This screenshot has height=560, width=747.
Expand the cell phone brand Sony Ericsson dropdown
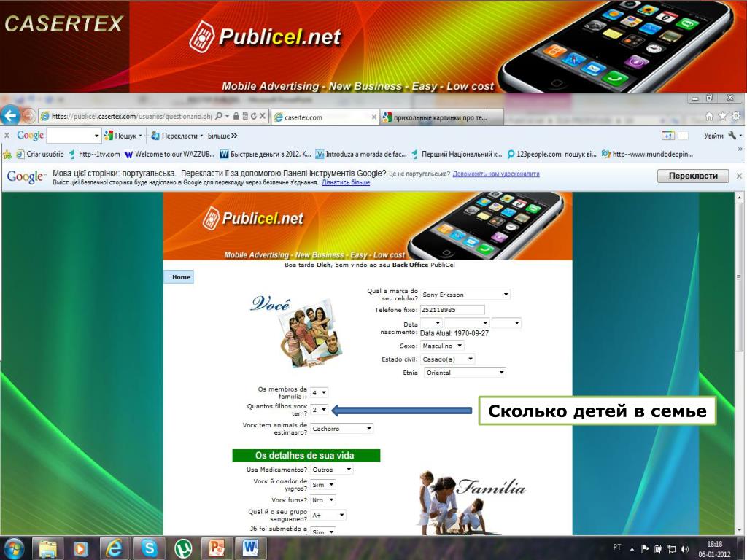click(x=465, y=295)
